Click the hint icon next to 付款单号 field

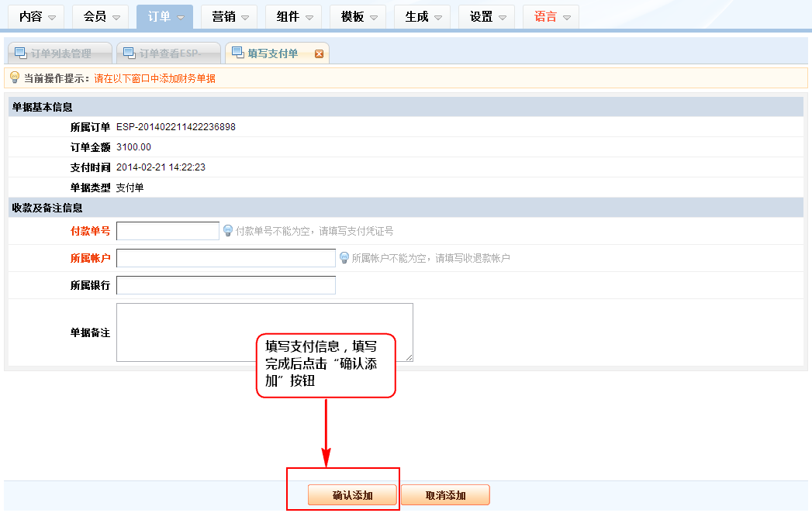click(228, 231)
